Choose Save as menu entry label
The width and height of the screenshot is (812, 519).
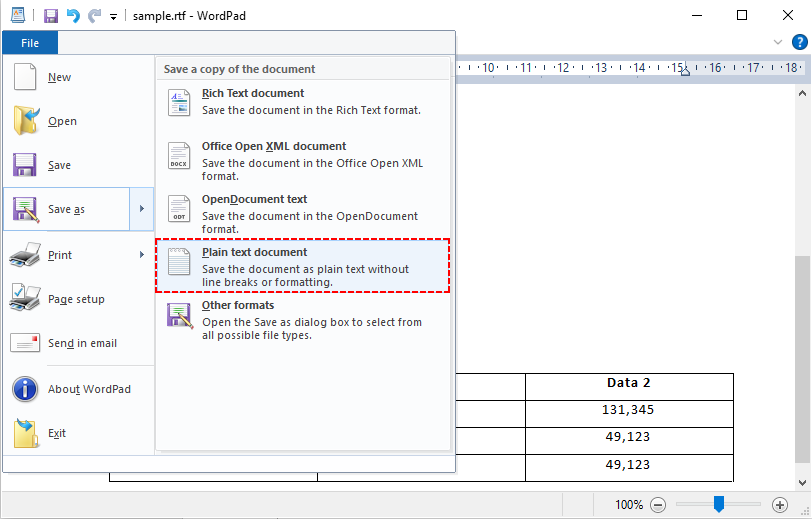tap(66, 209)
